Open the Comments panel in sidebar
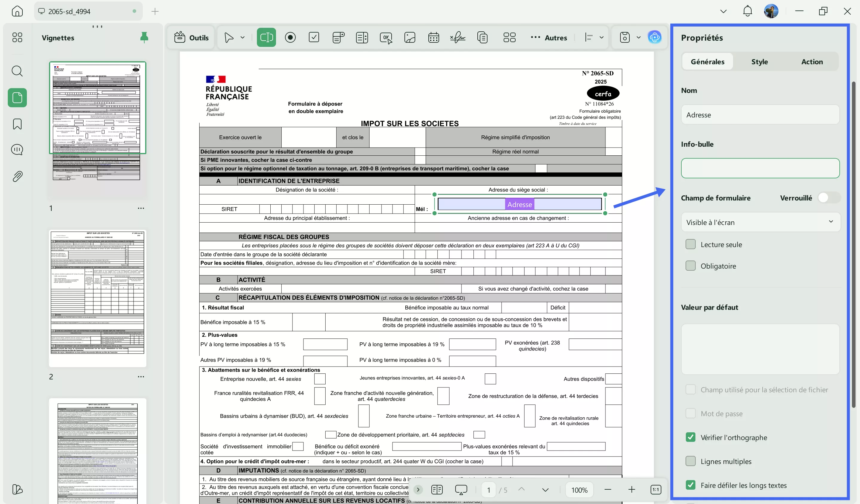Screen dimensions: 860x504 tap(17, 149)
